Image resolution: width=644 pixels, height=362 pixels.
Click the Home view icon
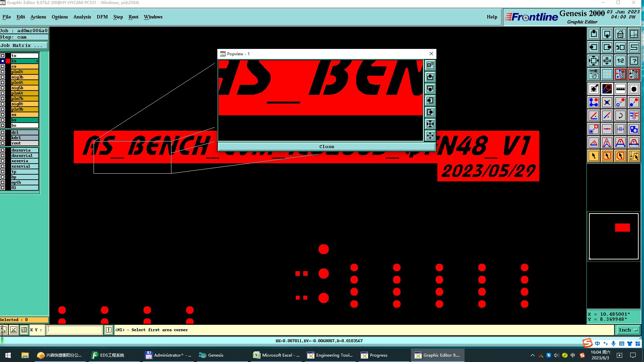(620, 34)
